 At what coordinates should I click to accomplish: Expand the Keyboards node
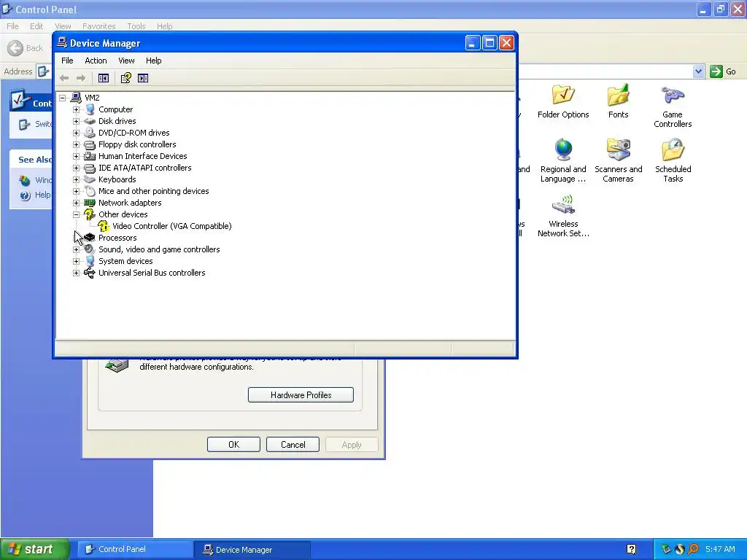(x=76, y=179)
